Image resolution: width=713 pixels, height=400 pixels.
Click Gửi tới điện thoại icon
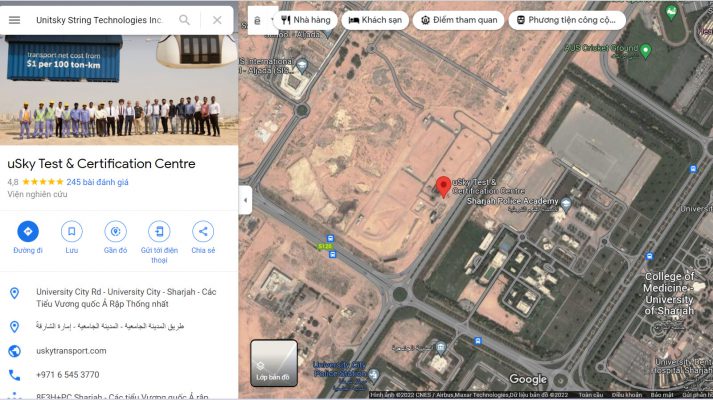point(159,232)
